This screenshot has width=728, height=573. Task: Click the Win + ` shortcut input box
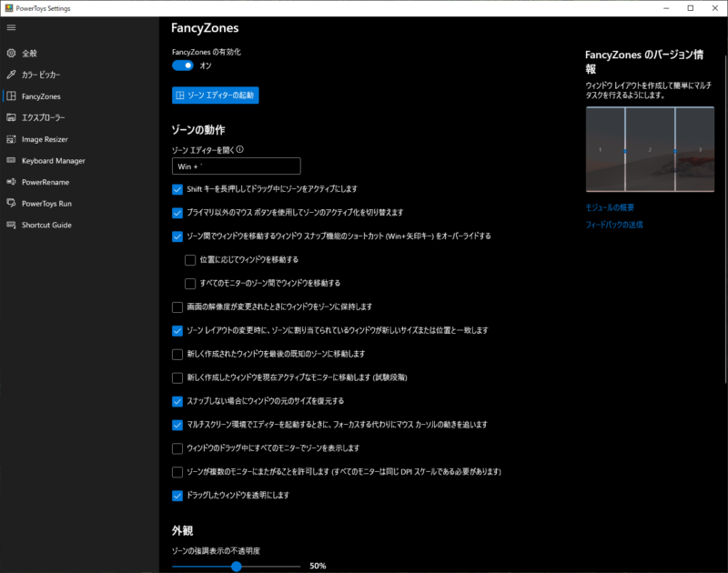click(237, 166)
